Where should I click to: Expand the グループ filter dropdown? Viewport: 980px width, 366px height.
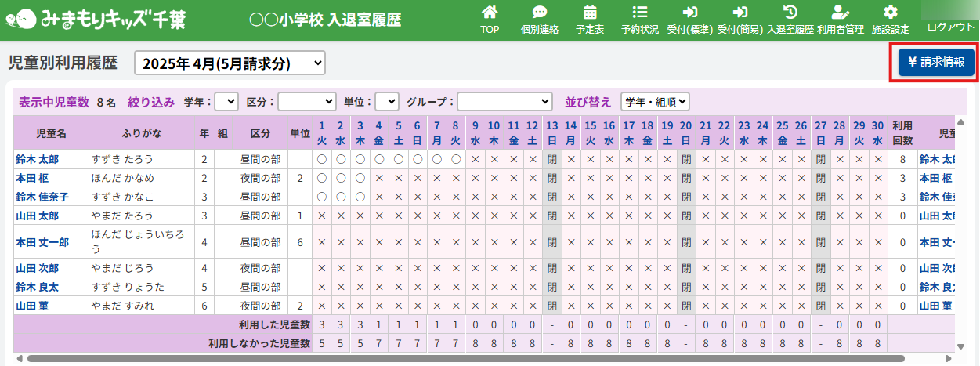[x=504, y=101]
